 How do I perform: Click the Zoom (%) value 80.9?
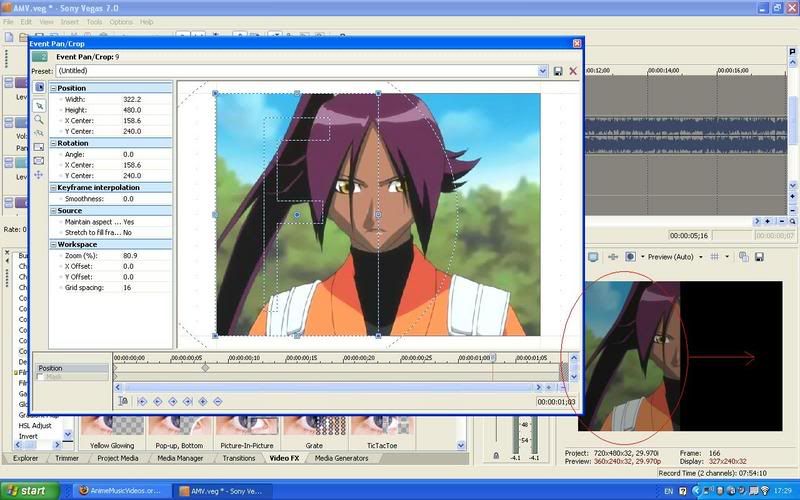click(x=130, y=256)
